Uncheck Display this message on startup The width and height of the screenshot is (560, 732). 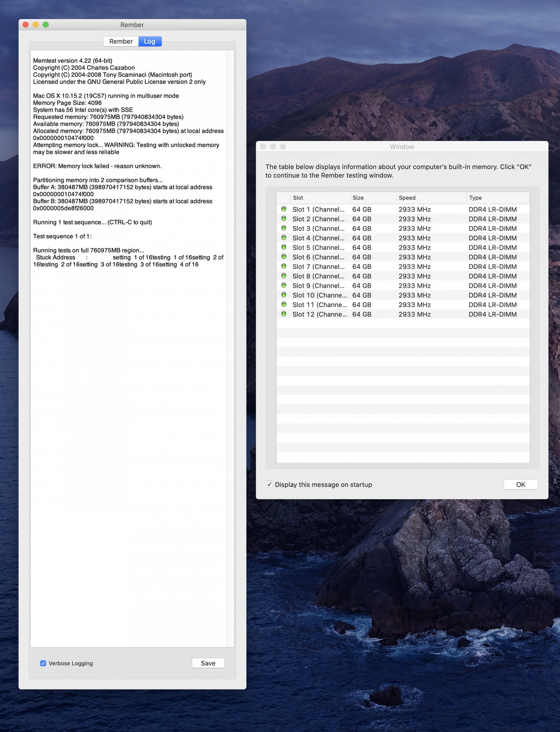pyautogui.click(x=270, y=484)
